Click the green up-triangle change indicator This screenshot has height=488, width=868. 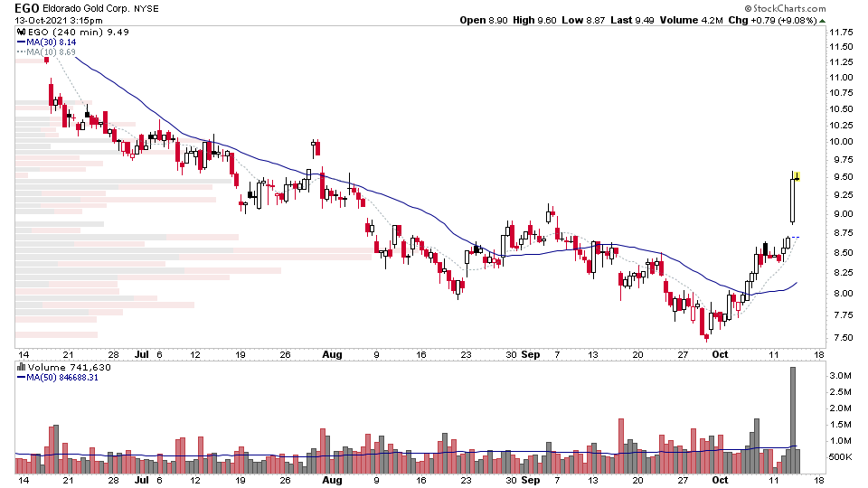point(822,21)
